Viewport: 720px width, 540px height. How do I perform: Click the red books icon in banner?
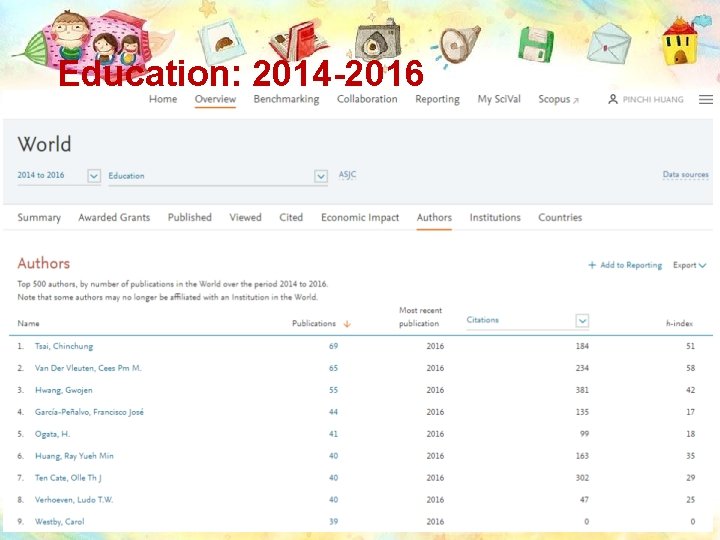point(299,40)
